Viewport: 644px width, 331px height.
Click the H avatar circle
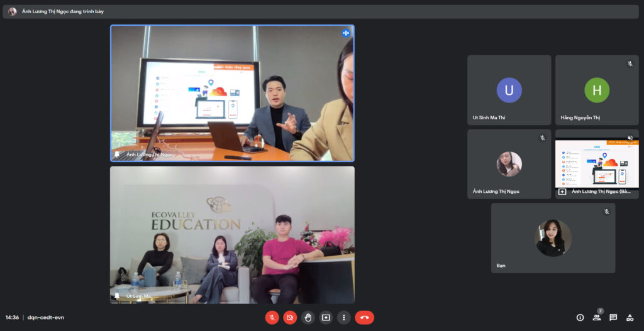[x=597, y=90]
